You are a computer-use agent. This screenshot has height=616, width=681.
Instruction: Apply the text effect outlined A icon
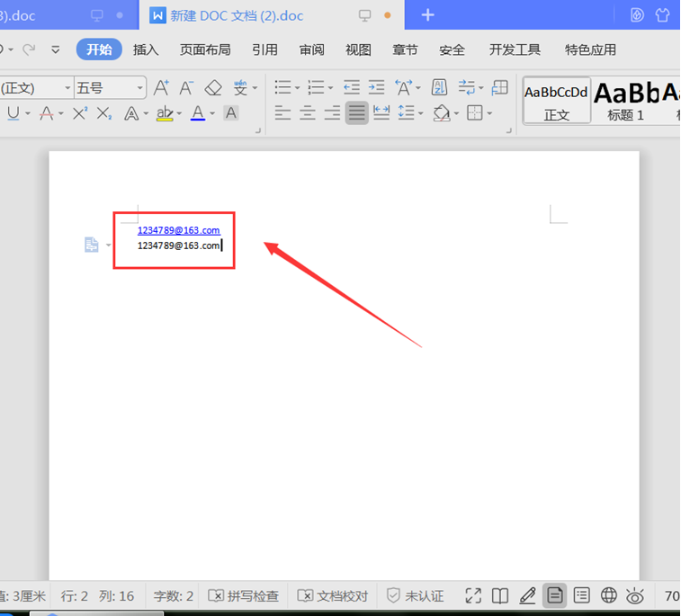coord(131,113)
